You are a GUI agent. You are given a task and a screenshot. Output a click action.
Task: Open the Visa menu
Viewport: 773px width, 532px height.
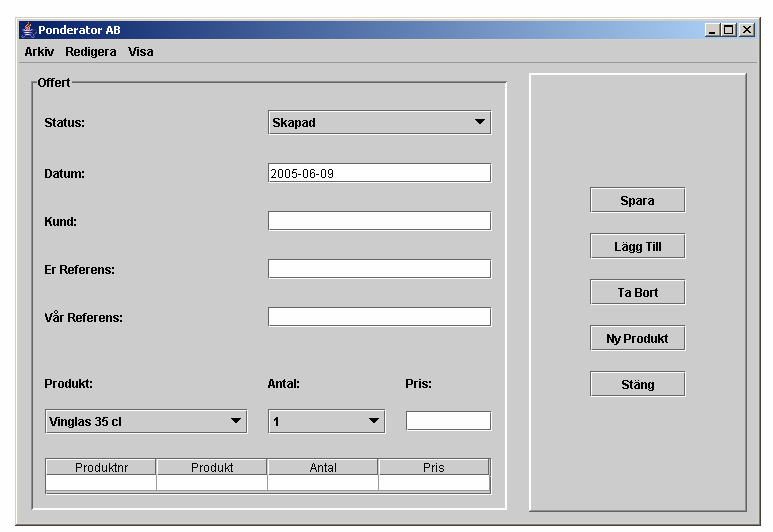coord(141,52)
